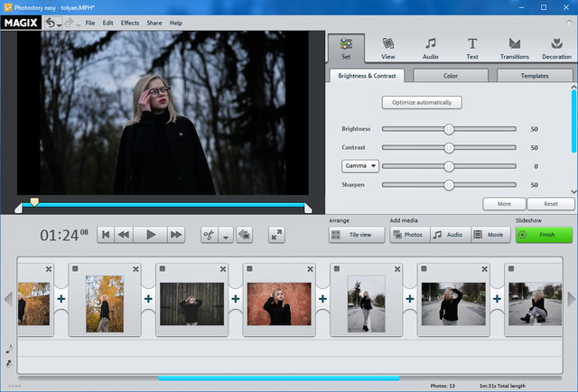Click the green Finish button
This screenshot has width=578, height=392.
pos(544,235)
